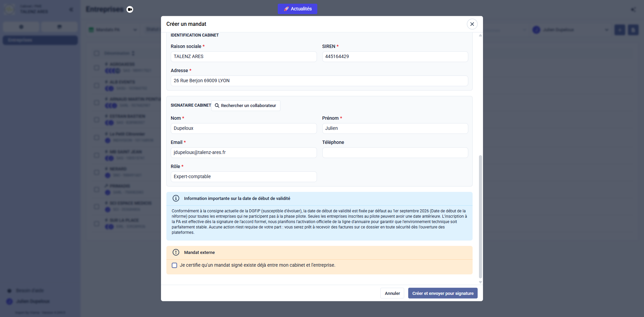644x317 pixels.
Task: Collapse the left sidebar with the arrow icon
Action: pyautogui.click(x=71, y=9)
